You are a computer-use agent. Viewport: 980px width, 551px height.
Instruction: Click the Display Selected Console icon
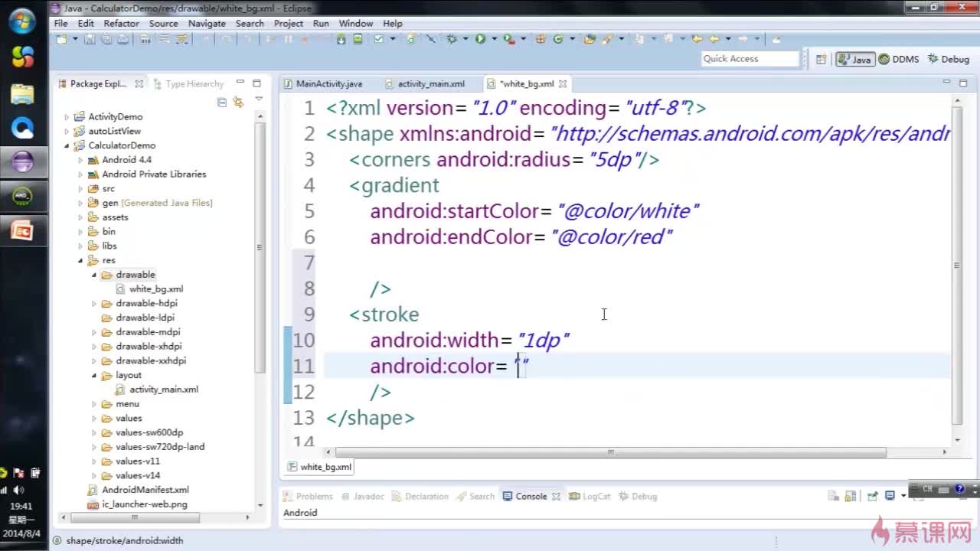point(890,497)
